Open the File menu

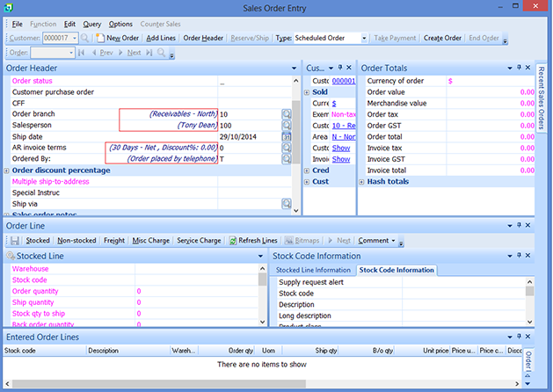[x=17, y=24]
